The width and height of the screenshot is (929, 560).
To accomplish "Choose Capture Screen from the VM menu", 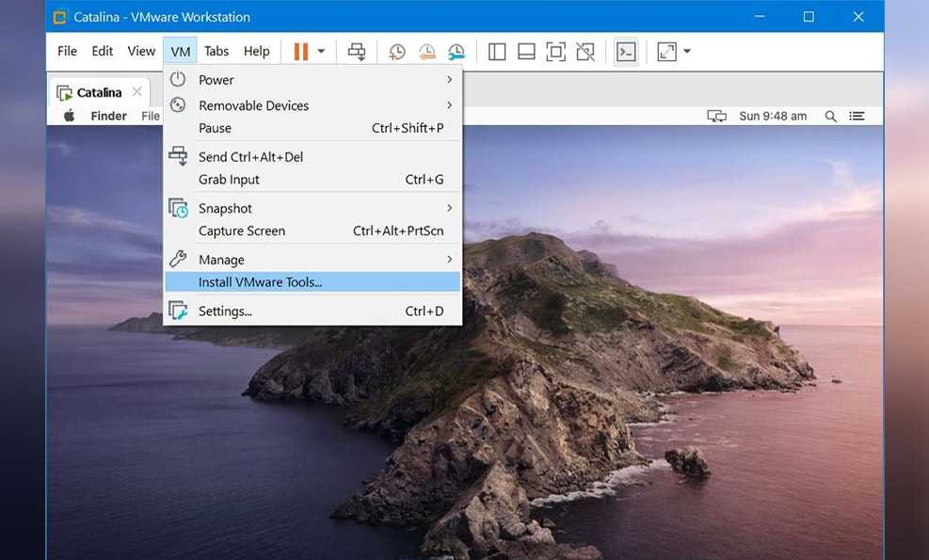I will pos(242,231).
